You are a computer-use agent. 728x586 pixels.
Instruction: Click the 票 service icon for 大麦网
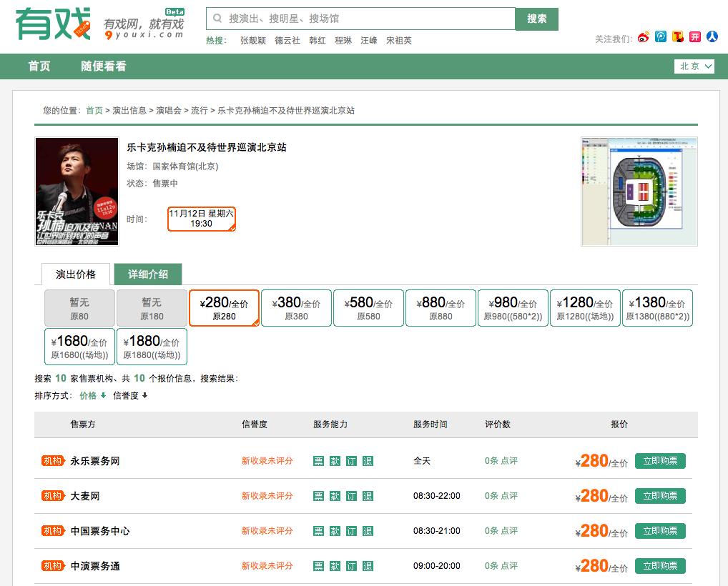318,497
